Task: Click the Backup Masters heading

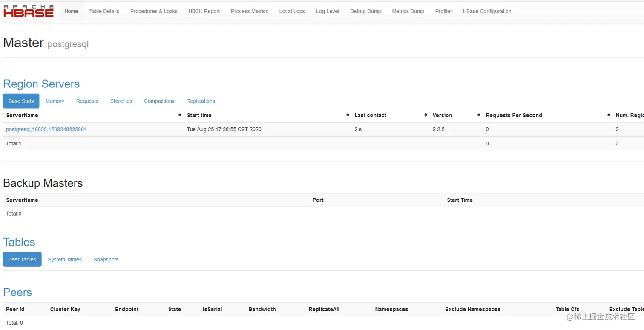Action: click(43, 183)
